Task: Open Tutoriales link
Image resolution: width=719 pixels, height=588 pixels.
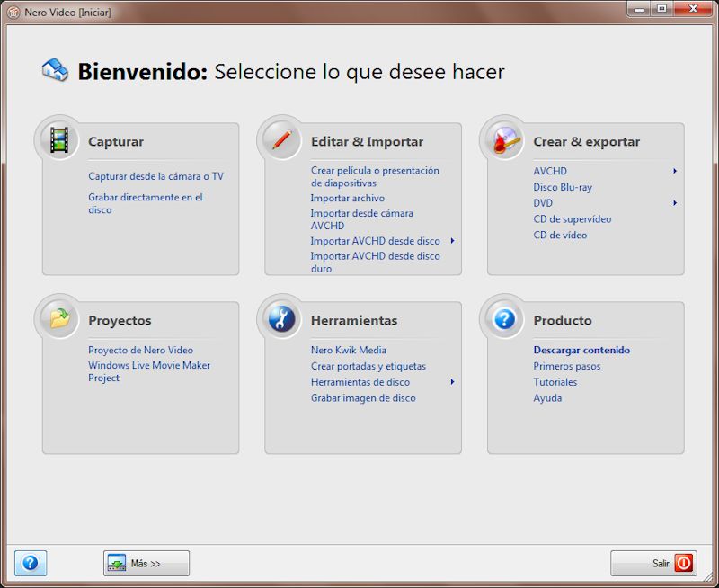Action: [555, 382]
